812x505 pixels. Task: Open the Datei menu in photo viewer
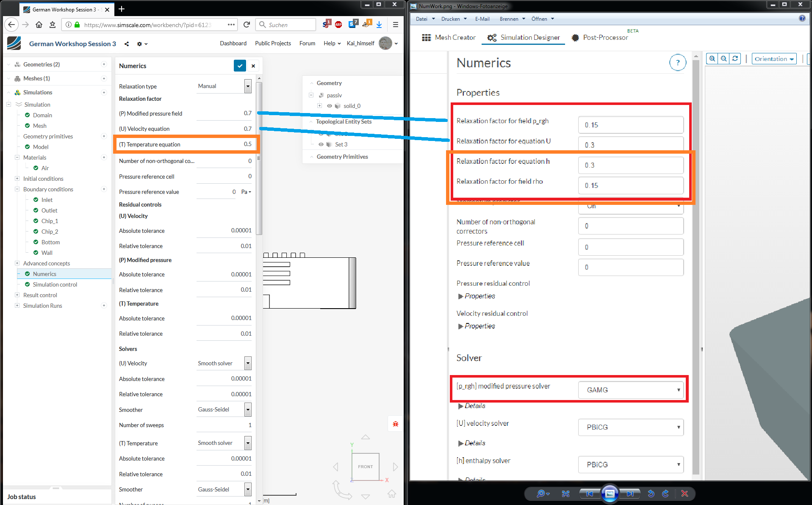pyautogui.click(x=425, y=19)
